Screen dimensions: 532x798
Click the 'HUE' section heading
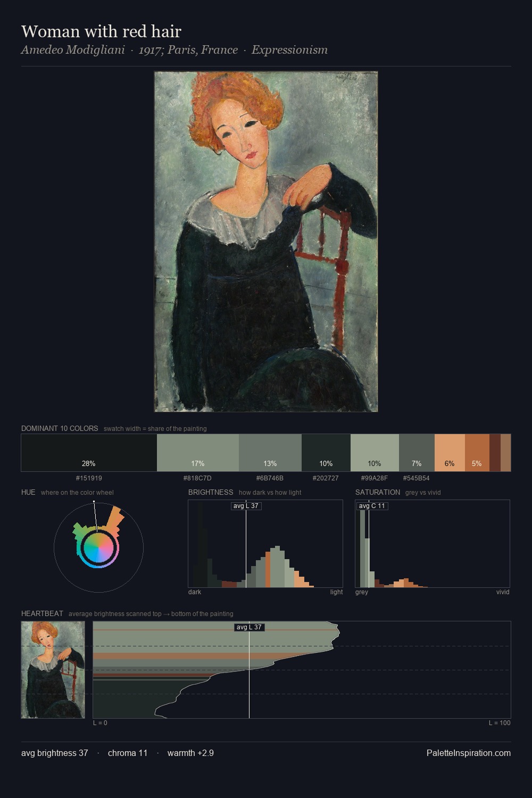click(x=28, y=492)
